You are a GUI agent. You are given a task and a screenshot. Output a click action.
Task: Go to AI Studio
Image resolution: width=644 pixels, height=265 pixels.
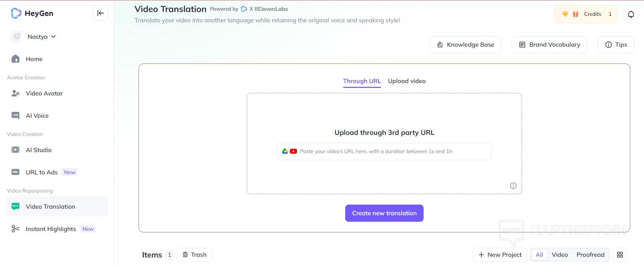[x=39, y=150]
